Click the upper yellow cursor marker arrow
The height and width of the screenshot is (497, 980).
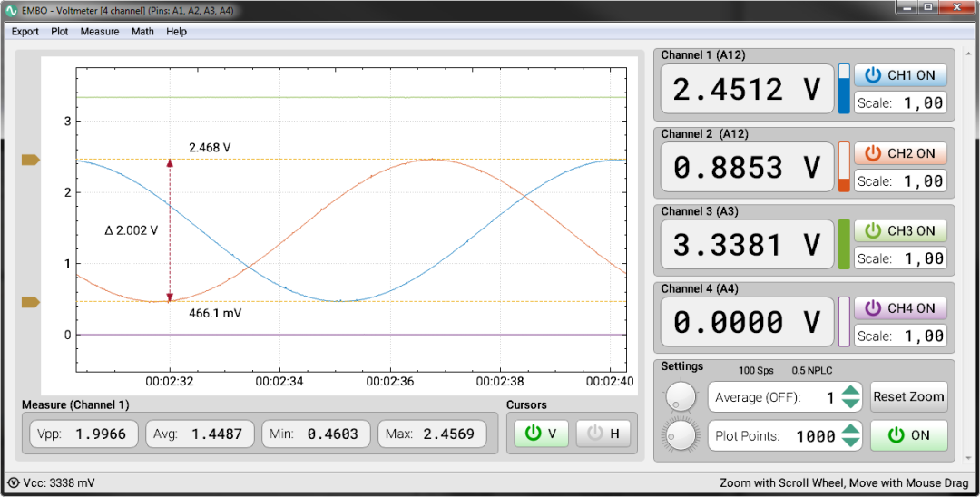pyautogui.click(x=31, y=160)
